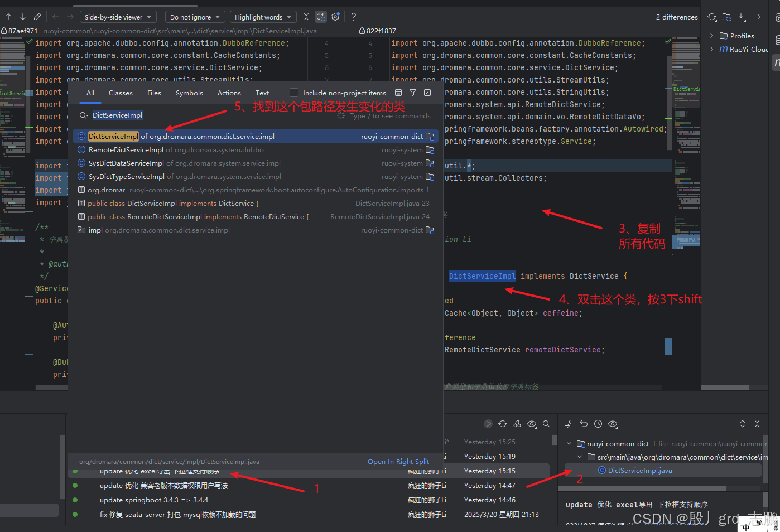The height and width of the screenshot is (532, 780).
Task: Refresh the Git log
Action: [503, 424]
